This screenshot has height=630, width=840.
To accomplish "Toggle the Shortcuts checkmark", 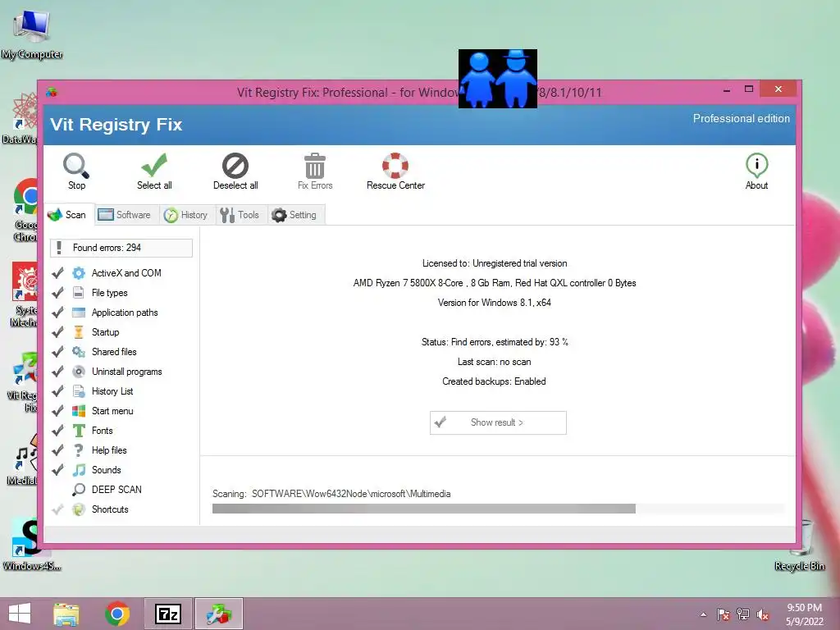I will point(57,509).
